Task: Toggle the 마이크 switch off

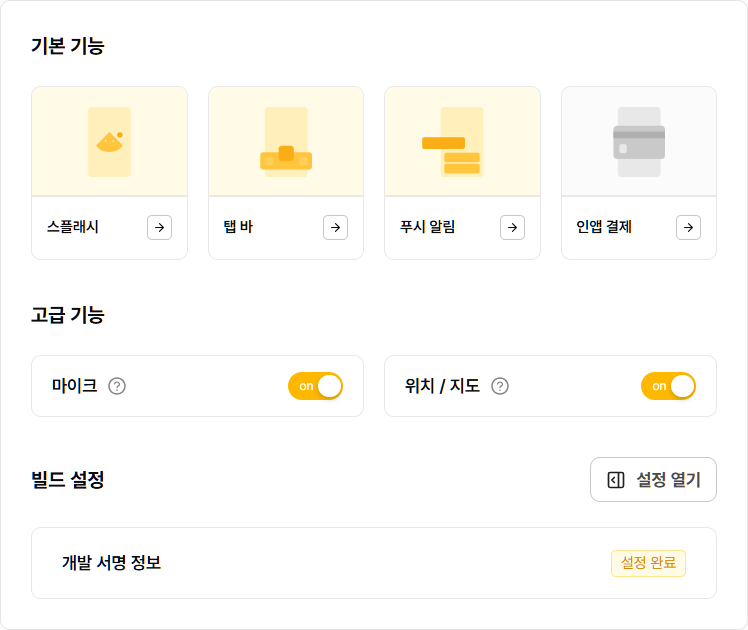Action: (315, 386)
